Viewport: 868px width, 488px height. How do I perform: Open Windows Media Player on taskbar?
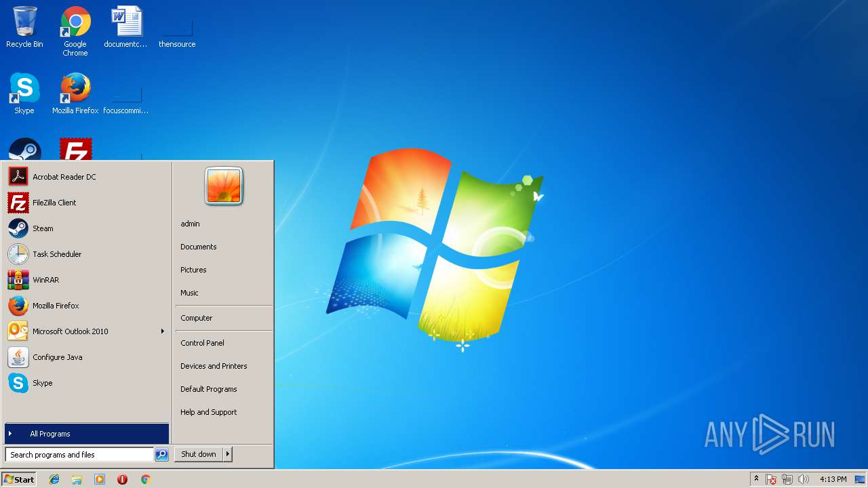coord(100,479)
